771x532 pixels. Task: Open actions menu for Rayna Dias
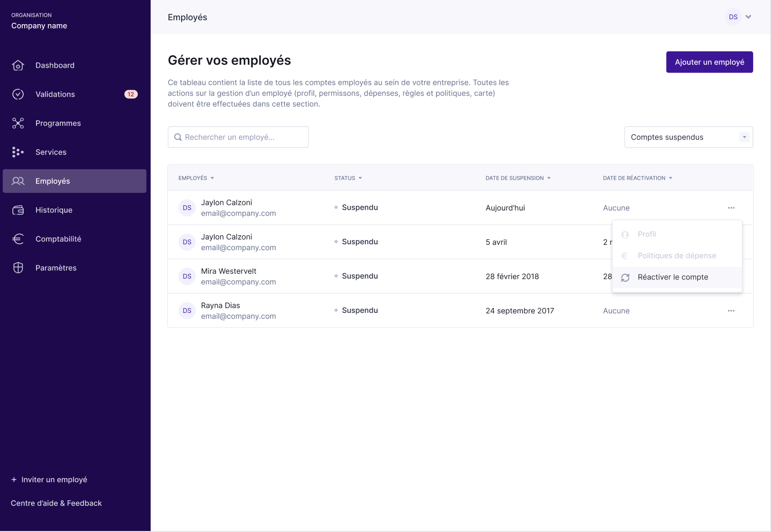pyautogui.click(x=731, y=311)
